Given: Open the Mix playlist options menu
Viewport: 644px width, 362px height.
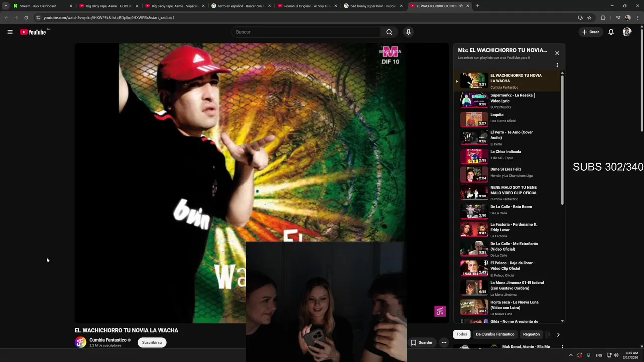Looking at the screenshot, I should click(557, 65).
